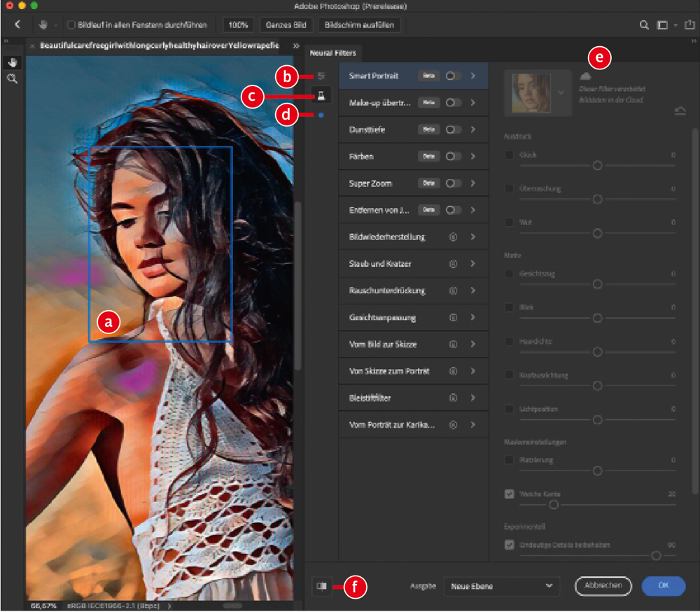Screen dimensions: 700x612
Task: Turn on the Super Zoom toggle
Action: tap(453, 183)
